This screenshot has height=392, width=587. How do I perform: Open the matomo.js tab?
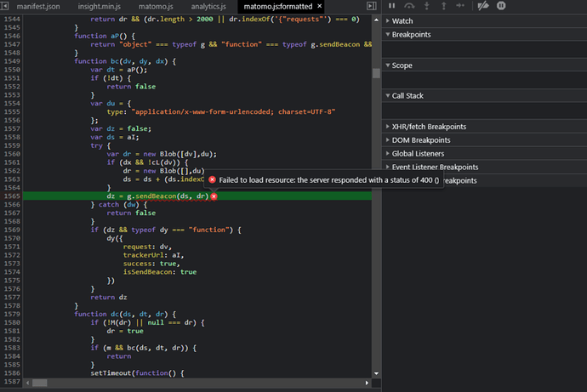point(156,6)
